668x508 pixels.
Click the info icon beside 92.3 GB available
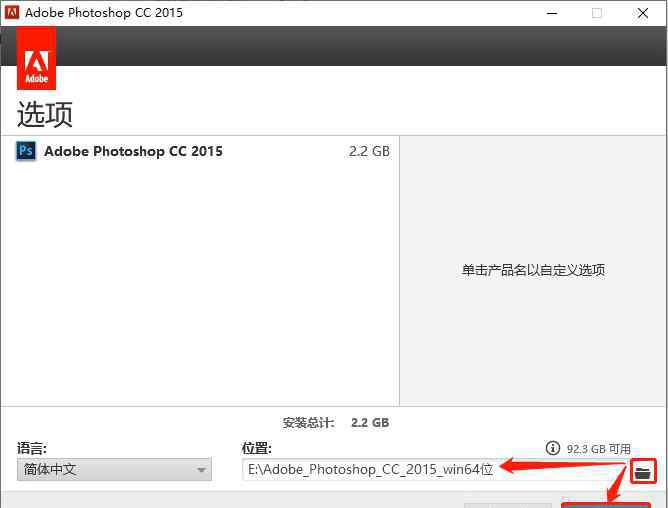click(553, 448)
